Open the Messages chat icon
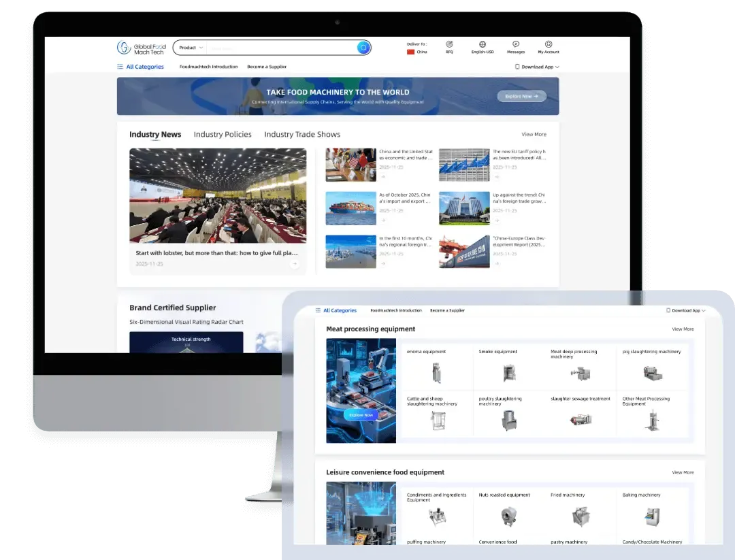The image size is (735, 560). tap(516, 44)
